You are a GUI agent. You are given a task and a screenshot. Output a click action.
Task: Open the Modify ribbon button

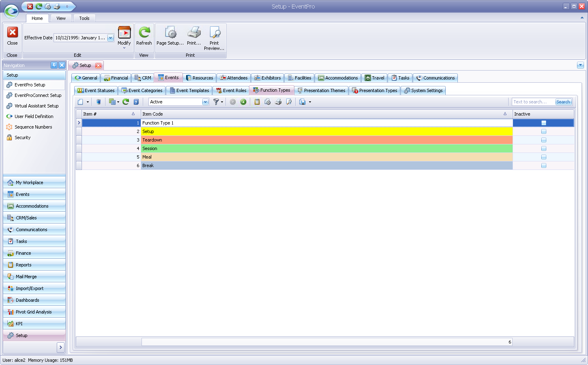coord(124,37)
